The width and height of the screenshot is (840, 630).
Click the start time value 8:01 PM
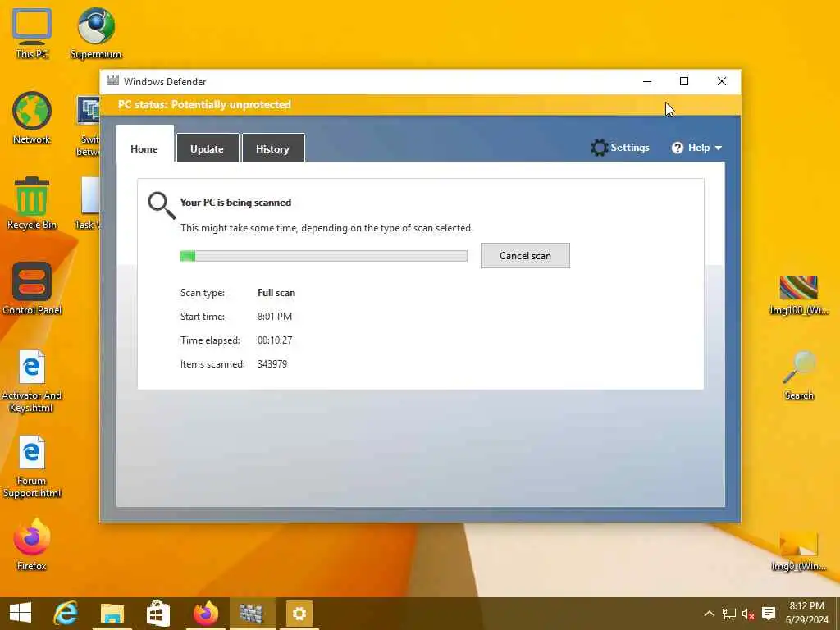pos(274,317)
